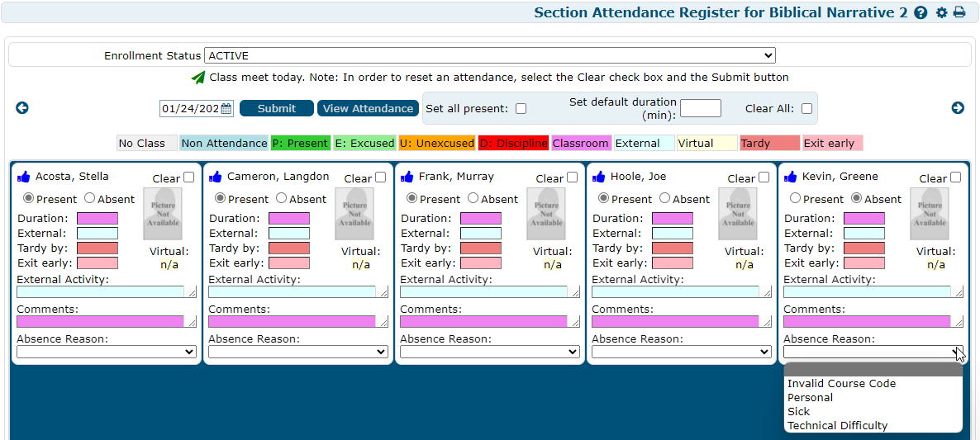Screen dimensions: 980x440
Task: Click the printer icon
Action: tap(959, 12)
